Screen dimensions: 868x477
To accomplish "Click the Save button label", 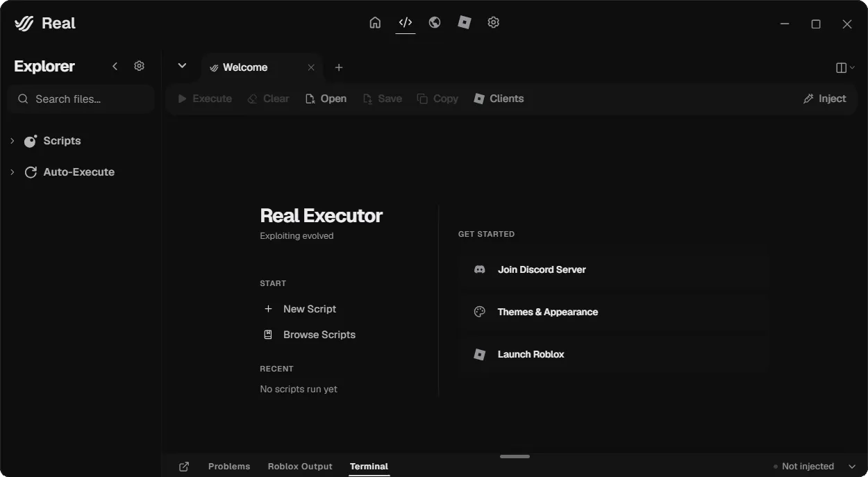I will pos(390,99).
